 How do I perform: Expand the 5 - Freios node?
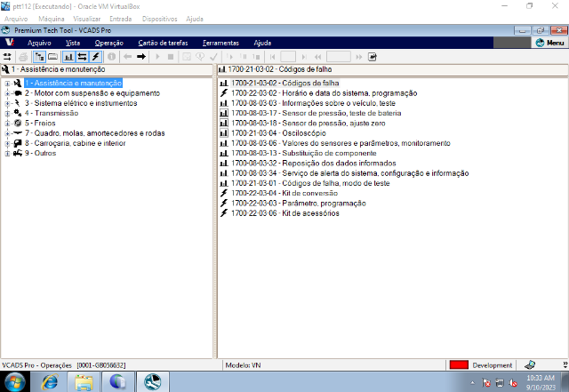click(7, 124)
